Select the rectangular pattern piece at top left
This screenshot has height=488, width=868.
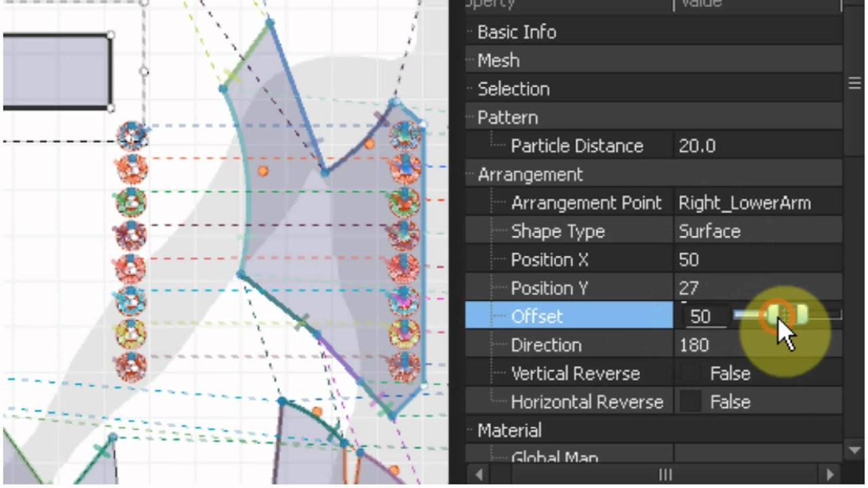pyautogui.click(x=56, y=71)
